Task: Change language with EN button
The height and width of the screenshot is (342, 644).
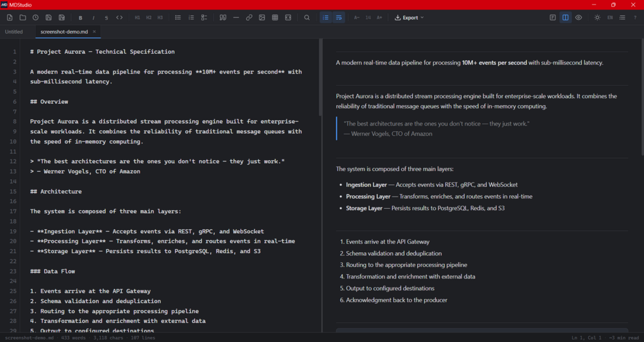Action: [610, 18]
